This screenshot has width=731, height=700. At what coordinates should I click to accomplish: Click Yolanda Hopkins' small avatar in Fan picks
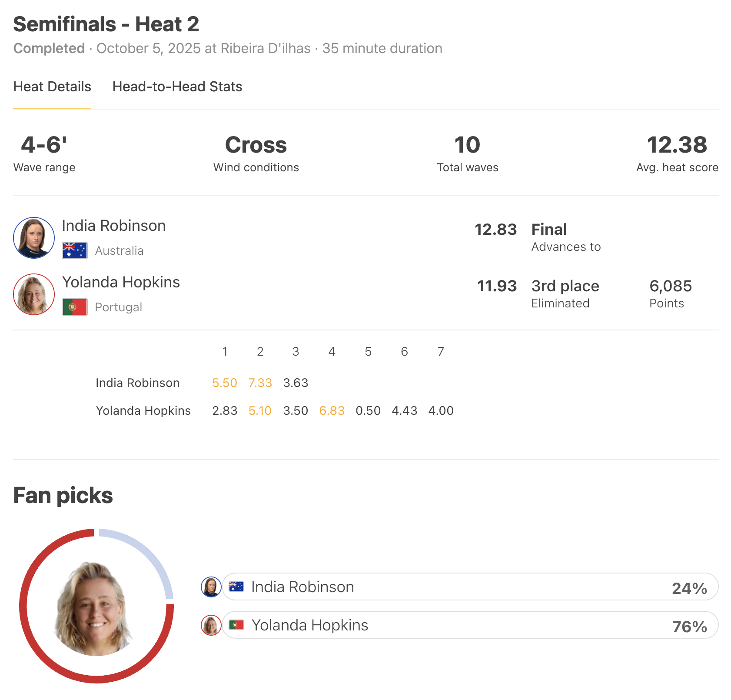click(x=211, y=625)
